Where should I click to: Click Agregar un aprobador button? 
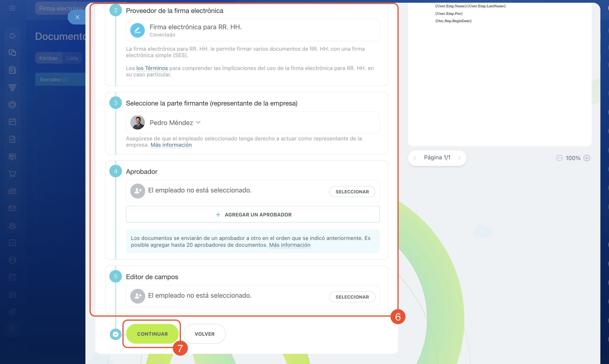click(x=253, y=215)
